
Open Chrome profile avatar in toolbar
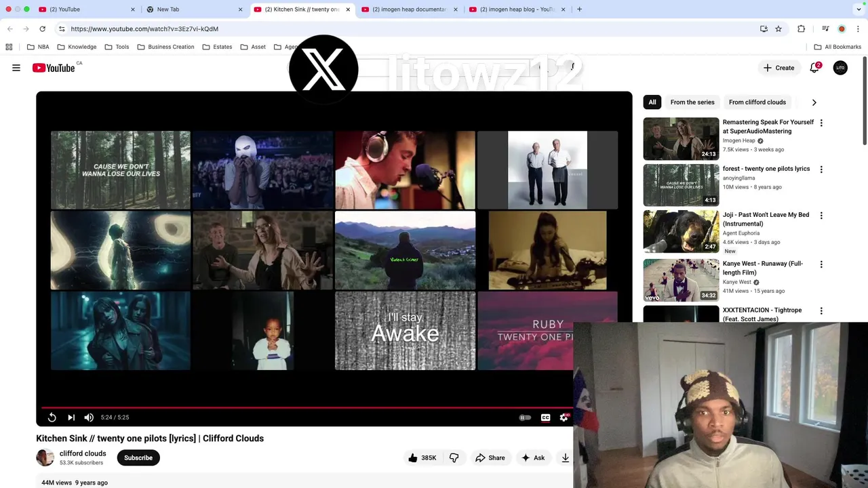[x=842, y=29]
